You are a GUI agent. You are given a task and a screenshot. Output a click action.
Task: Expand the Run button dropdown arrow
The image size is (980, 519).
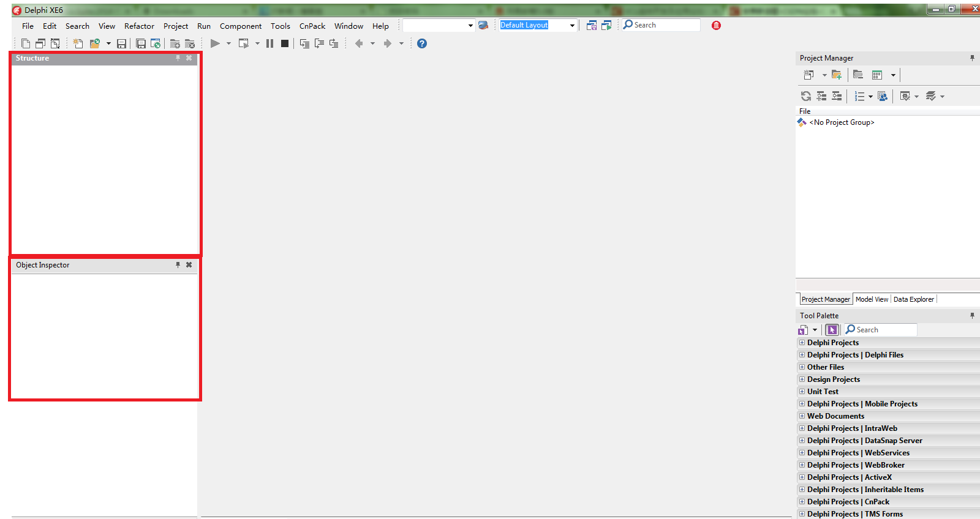pyautogui.click(x=228, y=43)
